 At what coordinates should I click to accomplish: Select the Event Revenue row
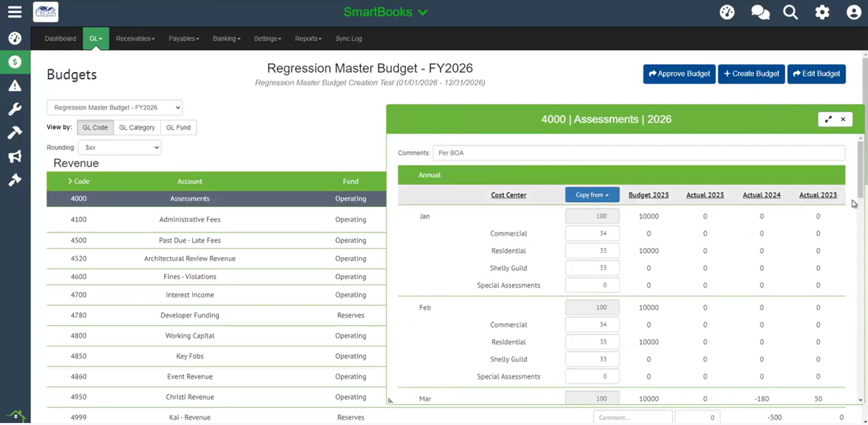coord(216,376)
